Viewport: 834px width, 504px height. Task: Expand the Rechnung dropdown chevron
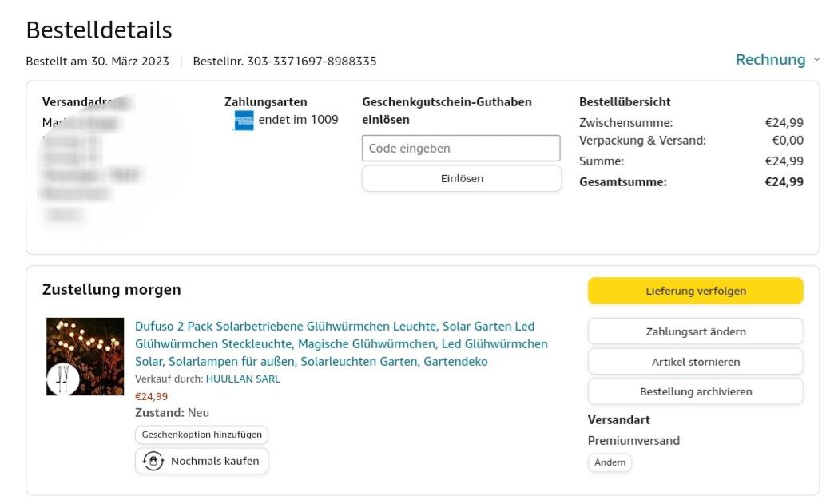pos(816,60)
